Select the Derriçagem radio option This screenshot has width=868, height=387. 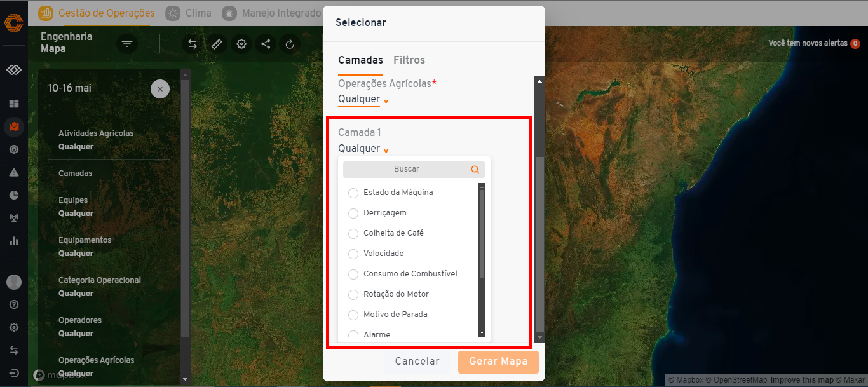(353, 213)
